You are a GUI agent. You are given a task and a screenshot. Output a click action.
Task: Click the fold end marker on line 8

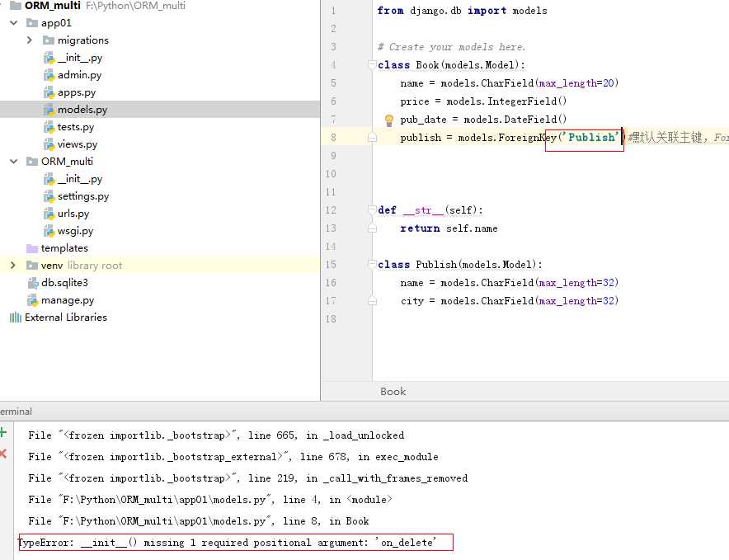coord(372,138)
